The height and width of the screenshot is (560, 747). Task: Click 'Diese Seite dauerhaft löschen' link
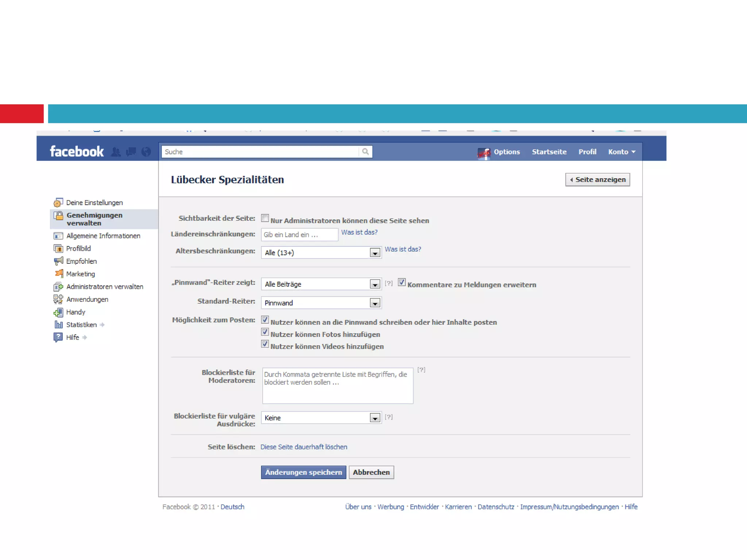point(303,447)
